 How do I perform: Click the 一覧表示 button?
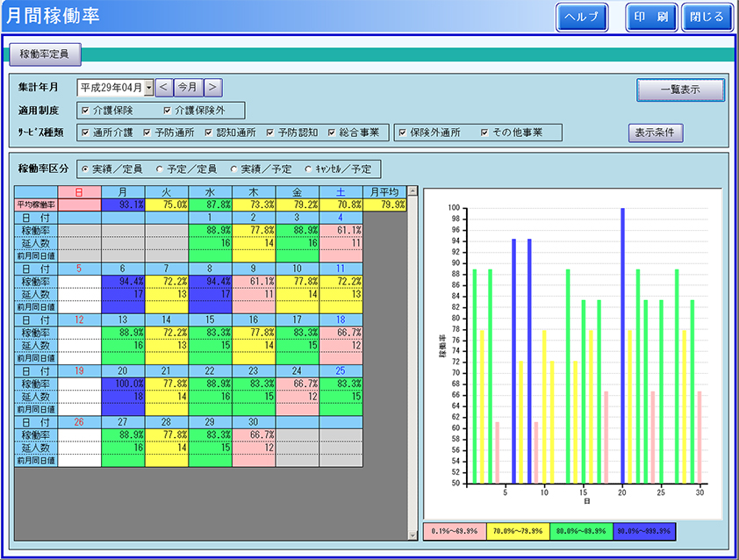point(680,90)
